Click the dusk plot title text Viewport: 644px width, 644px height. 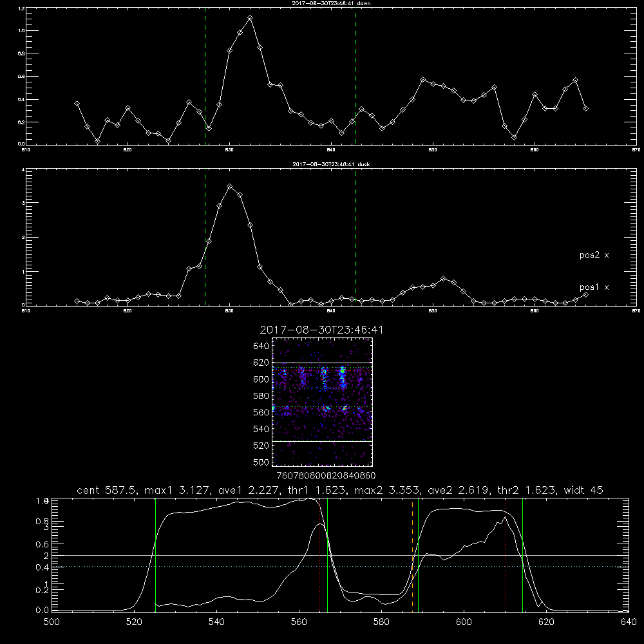point(331,164)
